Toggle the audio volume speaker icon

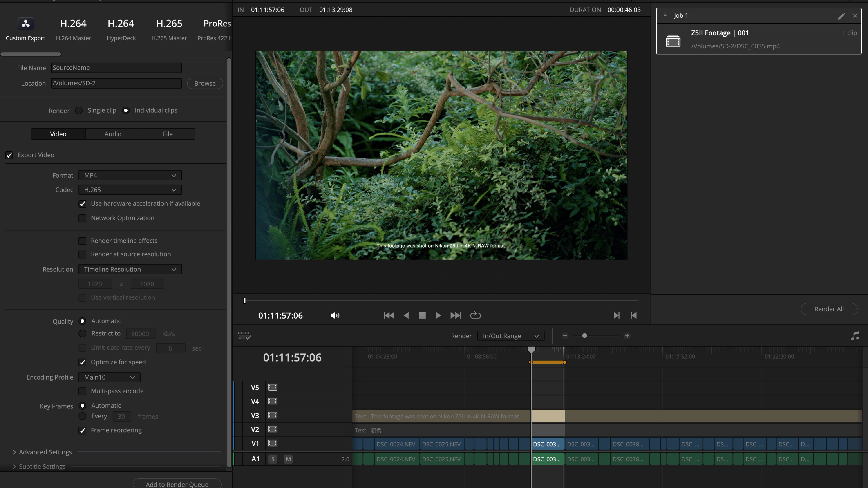click(x=335, y=316)
